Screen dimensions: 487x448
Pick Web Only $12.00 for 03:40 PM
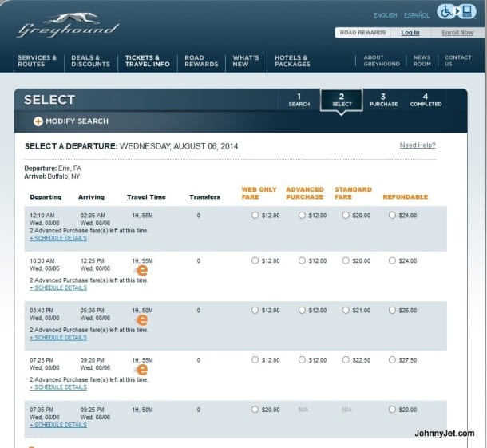click(255, 310)
